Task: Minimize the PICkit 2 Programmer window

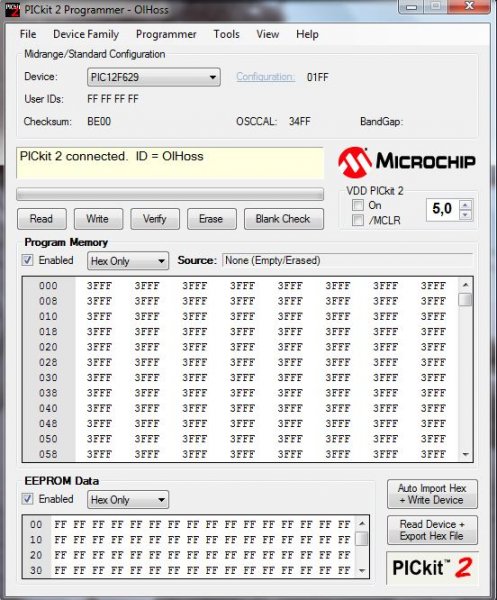Action: (411, 7)
